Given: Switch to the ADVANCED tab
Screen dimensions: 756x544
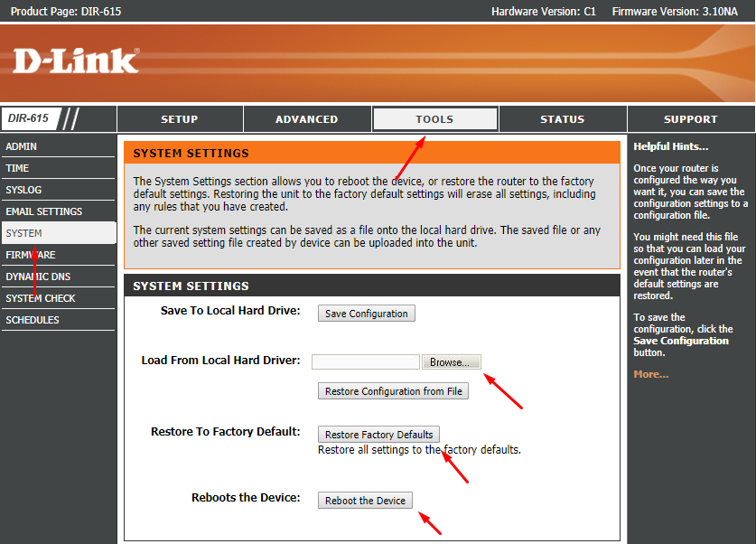Looking at the screenshot, I should click(306, 119).
